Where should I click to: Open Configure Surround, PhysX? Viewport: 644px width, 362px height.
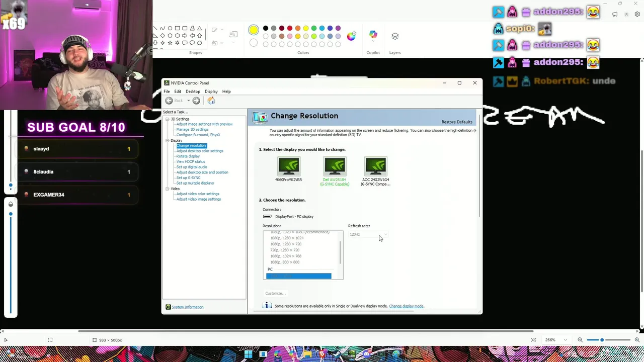point(198,135)
